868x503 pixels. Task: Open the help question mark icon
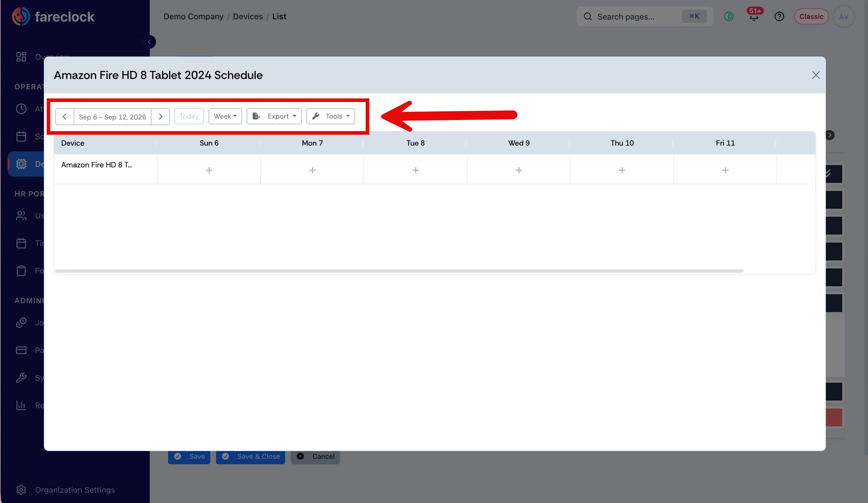779,17
